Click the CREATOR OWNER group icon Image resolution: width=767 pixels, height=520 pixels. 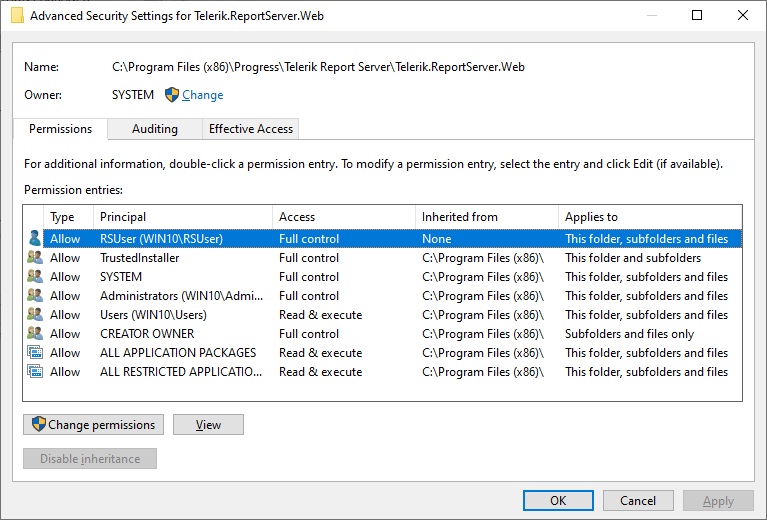pyautogui.click(x=35, y=334)
